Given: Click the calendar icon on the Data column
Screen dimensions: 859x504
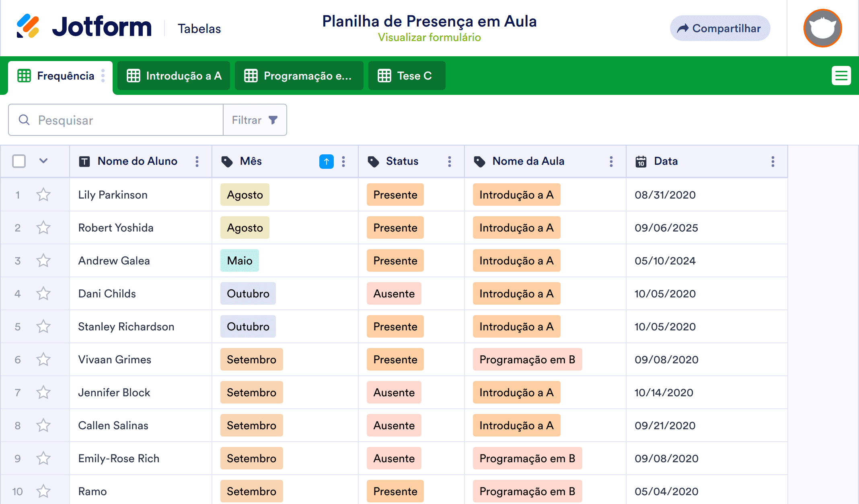Looking at the screenshot, I should tap(641, 161).
